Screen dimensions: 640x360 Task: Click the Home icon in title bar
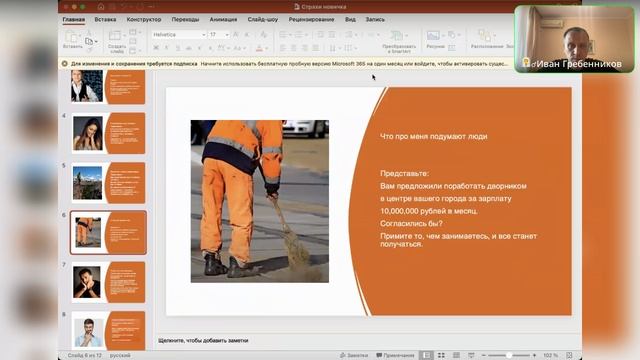click(x=101, y=7)
